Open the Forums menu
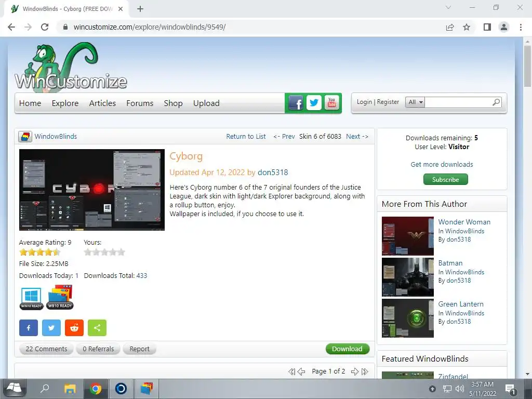Viewport: 532px width, 399px height. point(140,103)
